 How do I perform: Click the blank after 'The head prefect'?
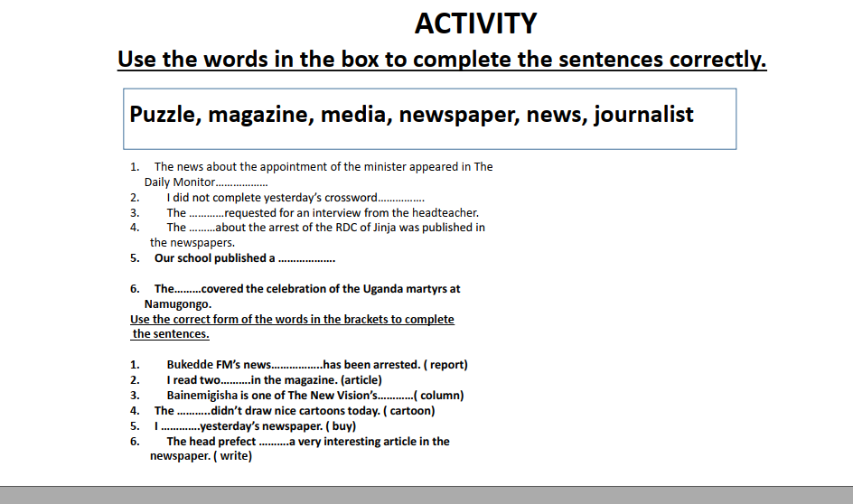click(273, 442)
